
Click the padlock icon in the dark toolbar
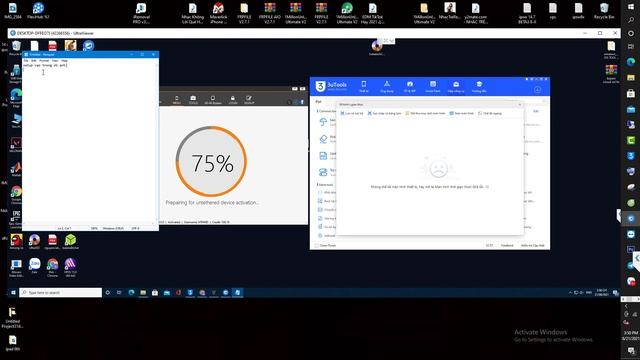233,100
